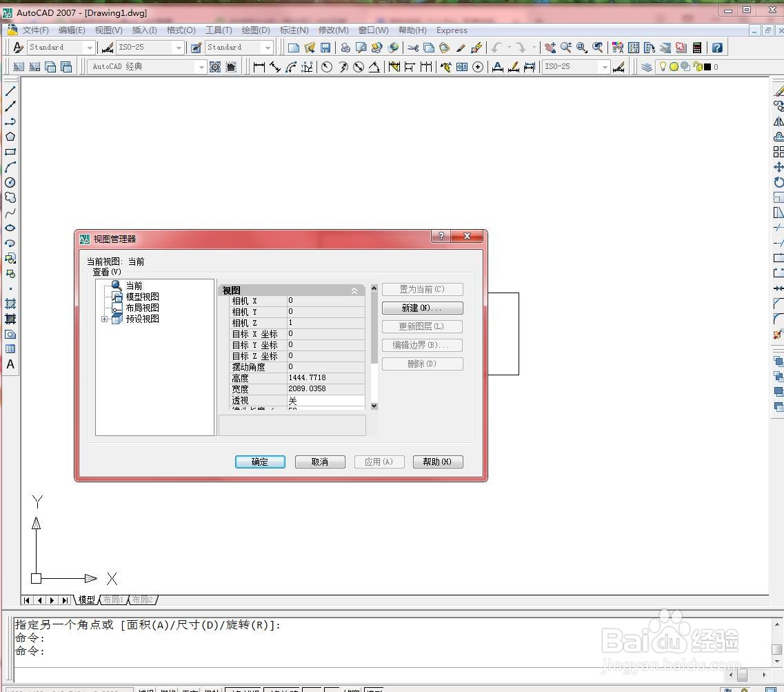
Task: Close the 视图管理器 dialog
Action: pos(467,236)
